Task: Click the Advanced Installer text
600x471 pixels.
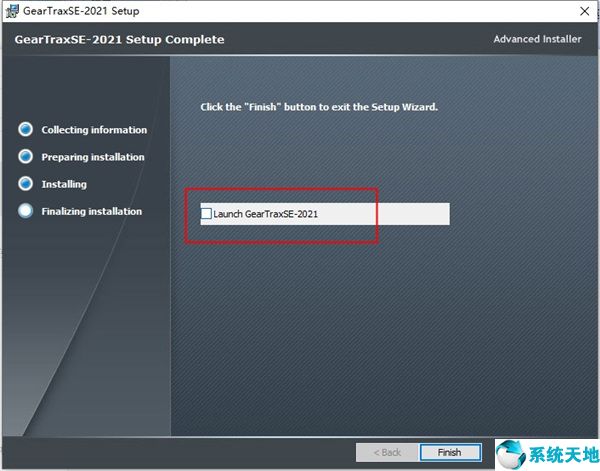Action: point(537,39)
